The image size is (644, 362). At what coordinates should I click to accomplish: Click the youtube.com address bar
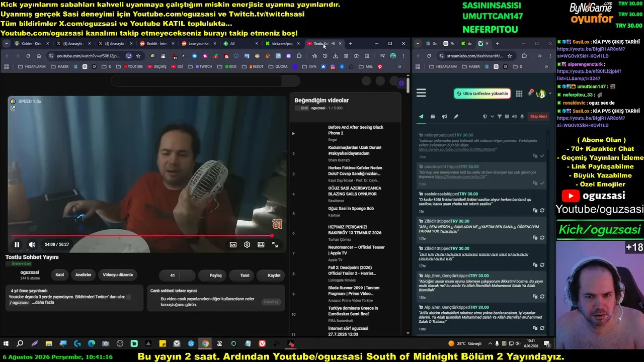click(x=88, y=56)
